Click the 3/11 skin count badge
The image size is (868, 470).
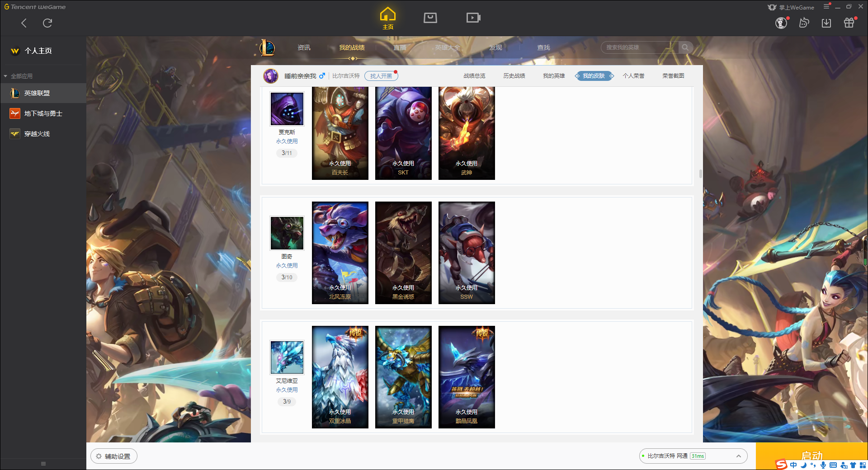click(287, 153)
